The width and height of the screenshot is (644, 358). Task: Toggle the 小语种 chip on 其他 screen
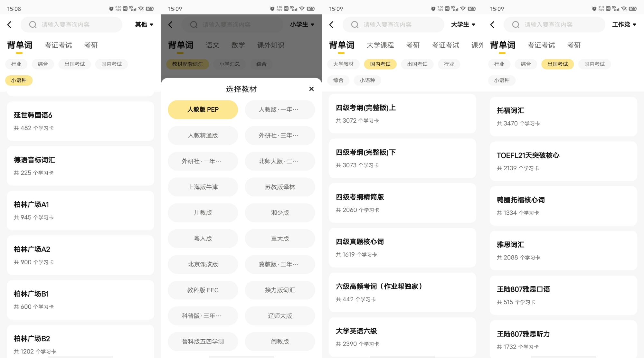click(x=19, y=80)
